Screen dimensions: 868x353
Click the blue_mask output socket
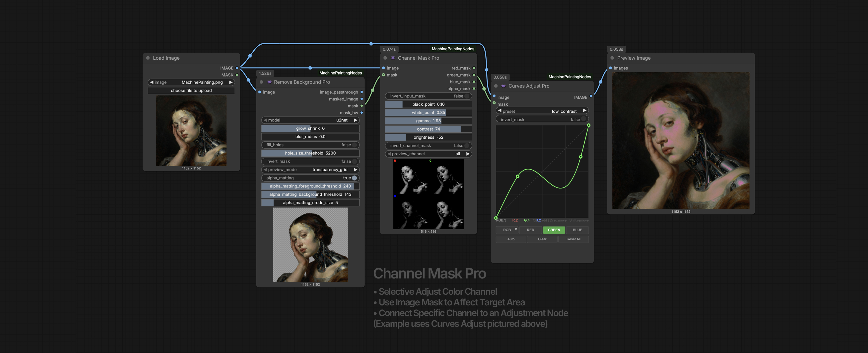474,82
